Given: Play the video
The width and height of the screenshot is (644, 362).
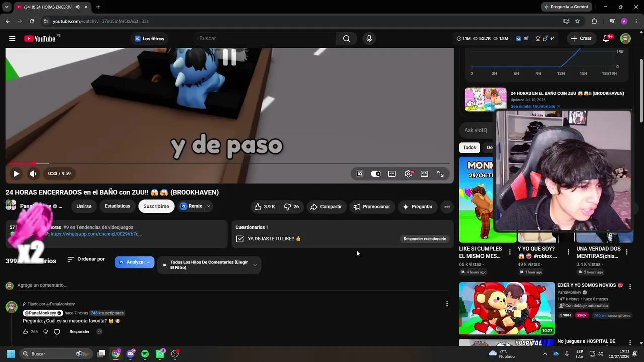Looking at the screenshot, I should 16,174.
